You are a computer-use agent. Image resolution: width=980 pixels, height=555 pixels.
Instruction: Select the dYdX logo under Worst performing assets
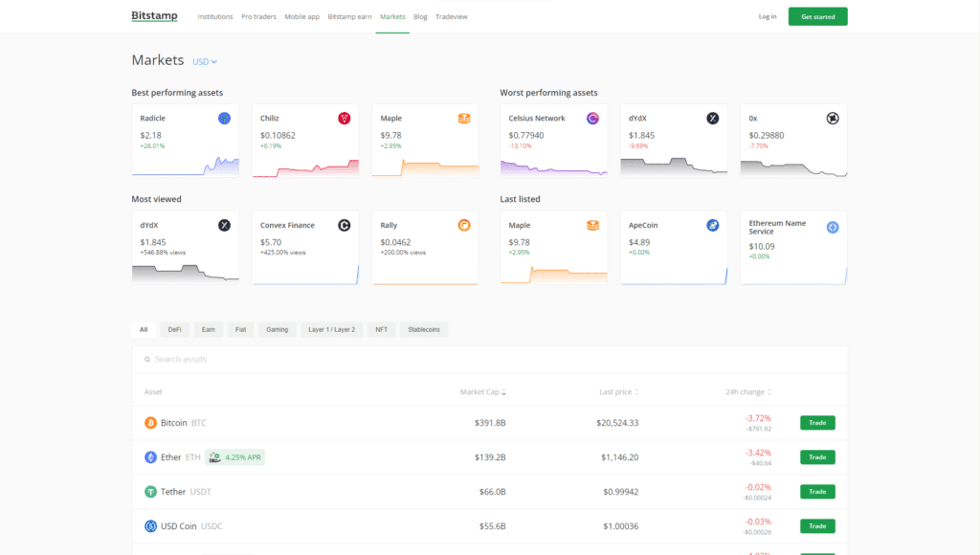(711, 118)
